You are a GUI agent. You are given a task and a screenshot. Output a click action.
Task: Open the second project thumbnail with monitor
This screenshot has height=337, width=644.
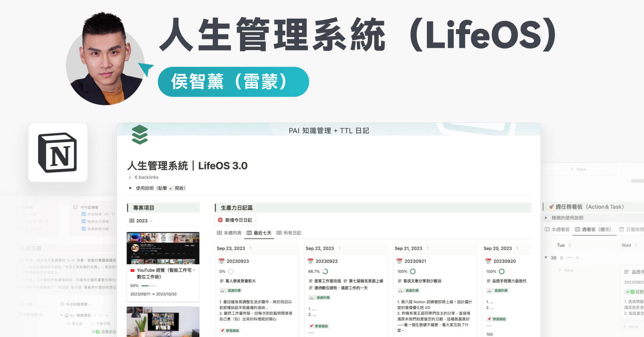tap(163, 322)
